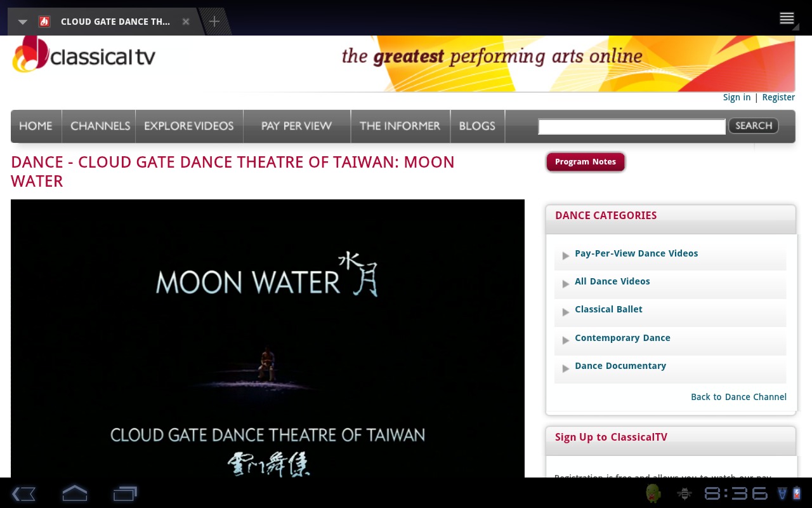Open the CHANNELS menu item
This screenshot has width=812, height=508.
(x=100, y=126)
